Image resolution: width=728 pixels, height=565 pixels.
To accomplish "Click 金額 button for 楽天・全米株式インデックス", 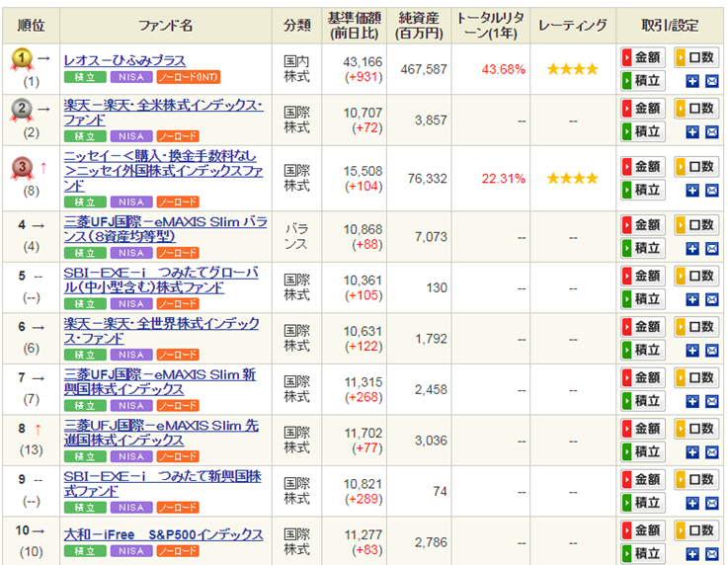I will (643, 109).
